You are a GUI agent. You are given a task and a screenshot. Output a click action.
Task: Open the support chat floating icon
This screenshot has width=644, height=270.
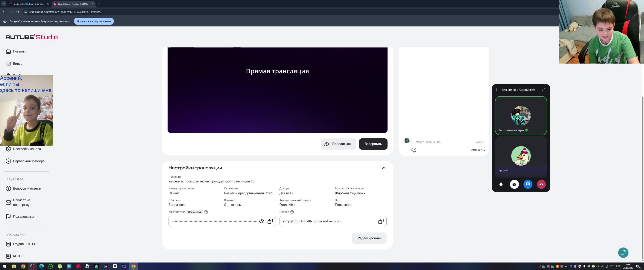(623, 252)
